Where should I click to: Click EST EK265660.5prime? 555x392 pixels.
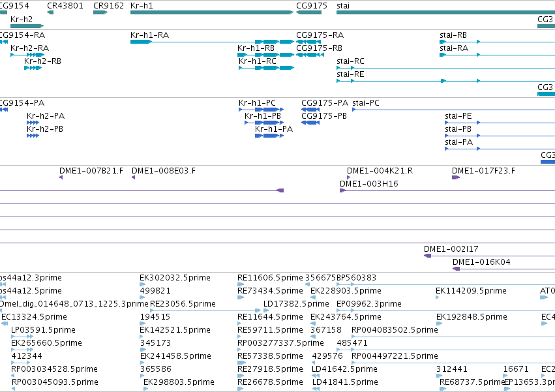point(22,350)
